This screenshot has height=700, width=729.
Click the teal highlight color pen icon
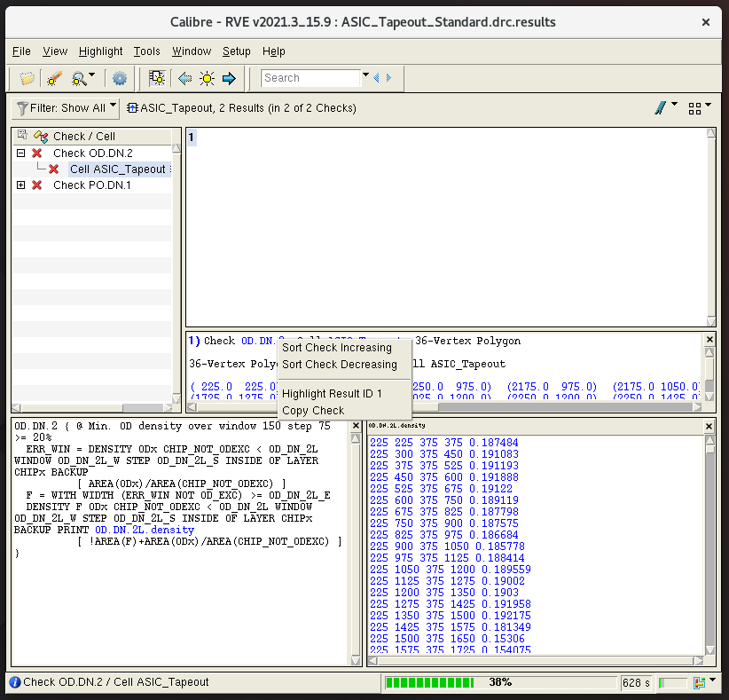660,108
